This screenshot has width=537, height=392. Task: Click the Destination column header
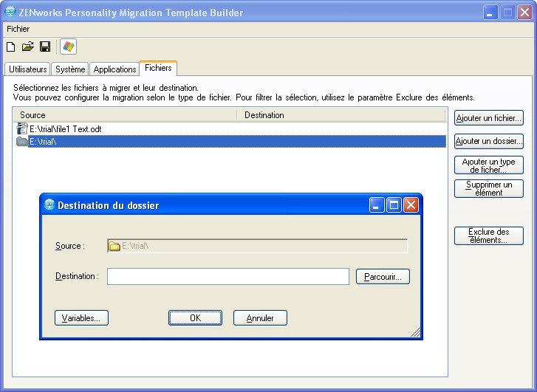(x=341, y=115)
